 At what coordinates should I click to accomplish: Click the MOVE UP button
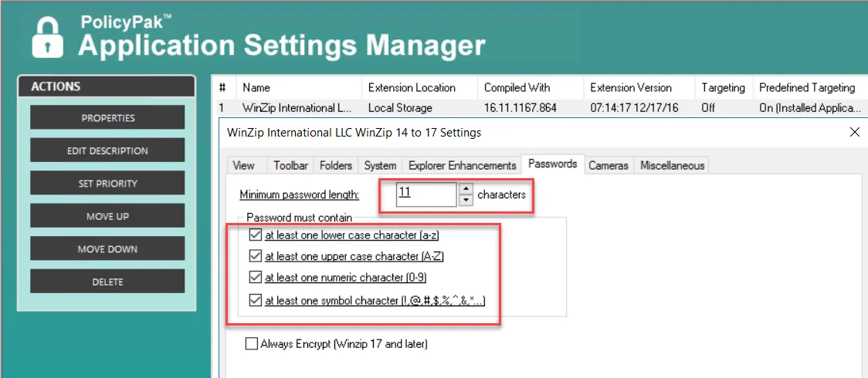(108, 216)
